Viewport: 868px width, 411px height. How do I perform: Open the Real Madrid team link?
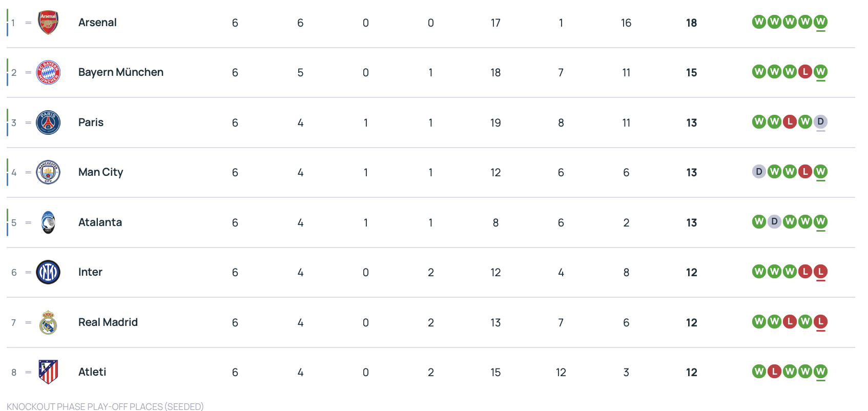108,322
